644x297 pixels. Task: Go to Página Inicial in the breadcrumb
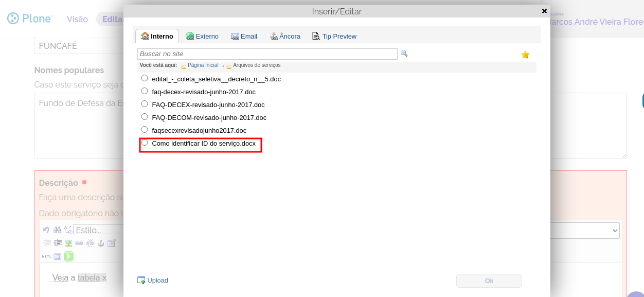[x=203, y=65]
